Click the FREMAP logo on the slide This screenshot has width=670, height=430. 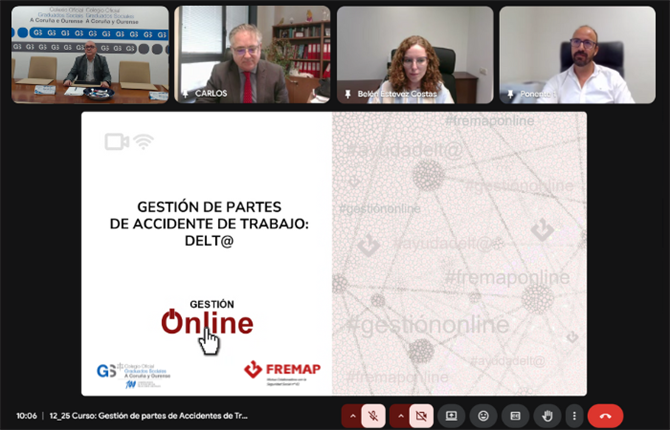click(282, 371)
